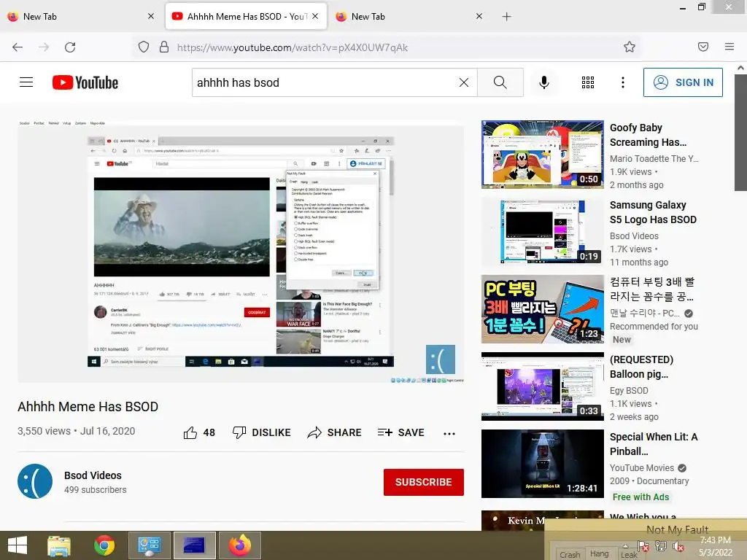
Task: Go back in Firefox
Action: point(18,47)
